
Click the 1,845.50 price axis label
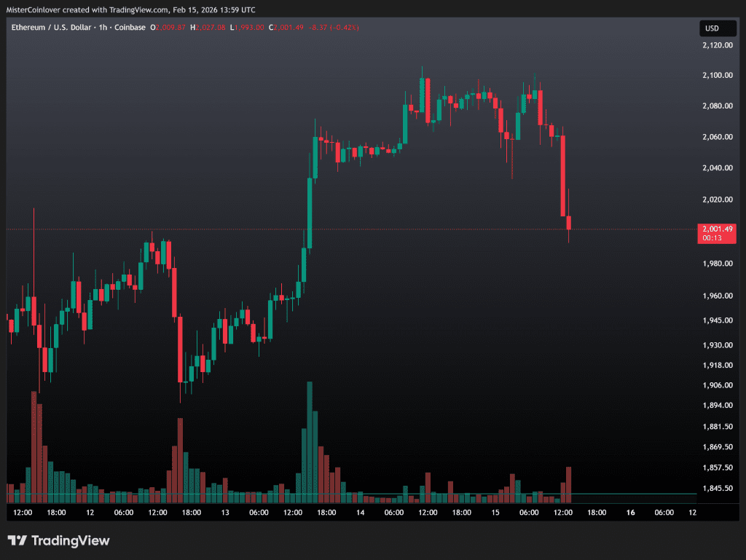tap(717, 489)
